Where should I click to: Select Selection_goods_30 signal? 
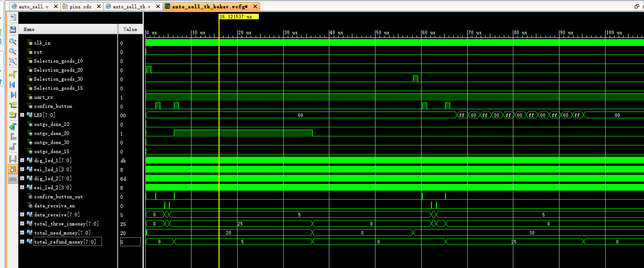point(58,79)
